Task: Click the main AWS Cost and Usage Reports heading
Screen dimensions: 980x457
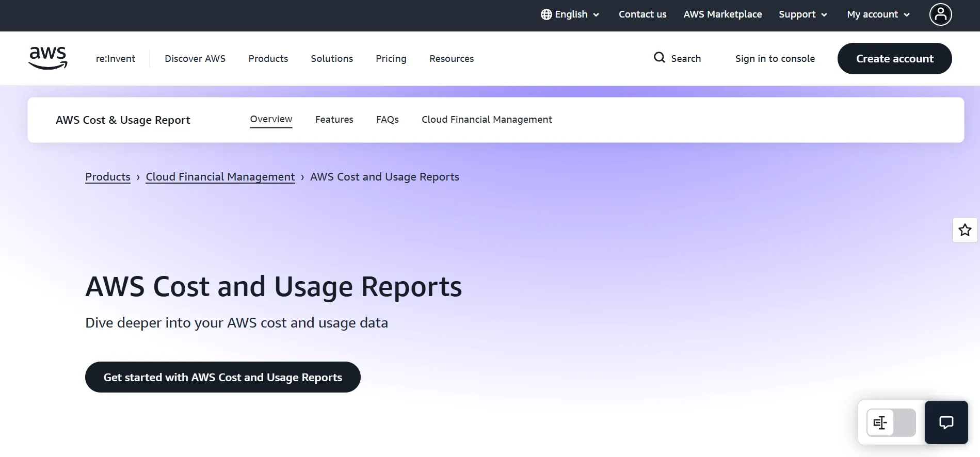Action: (x=274, y=287)
